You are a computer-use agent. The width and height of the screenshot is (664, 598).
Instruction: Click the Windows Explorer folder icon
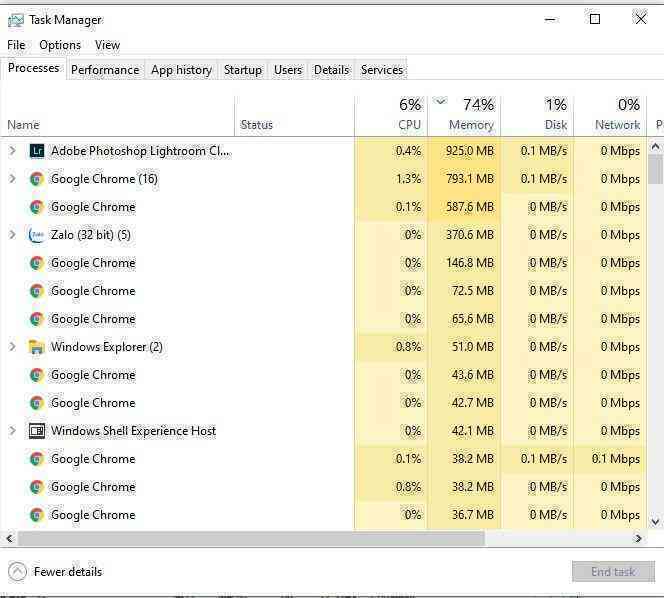(x=37, y=347)
